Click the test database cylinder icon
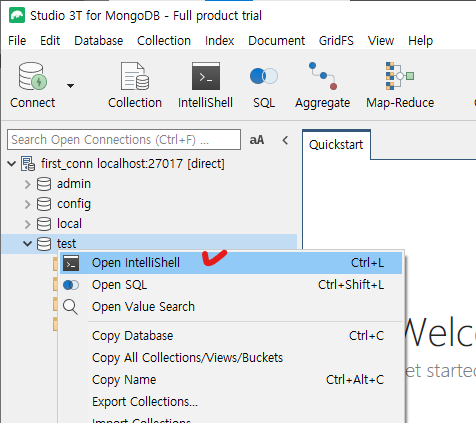Viewport: 476px width, 423px height. 44,244
